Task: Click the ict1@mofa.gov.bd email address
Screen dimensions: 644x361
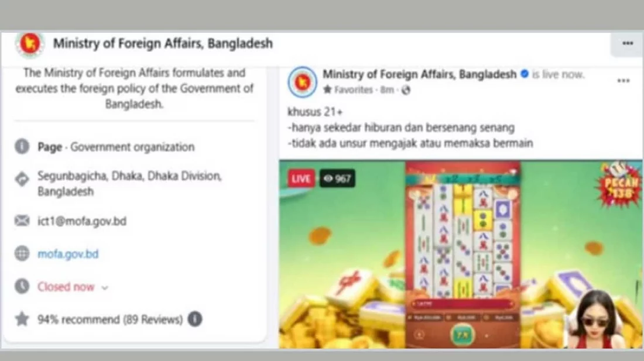Action: tap(82, 221)
